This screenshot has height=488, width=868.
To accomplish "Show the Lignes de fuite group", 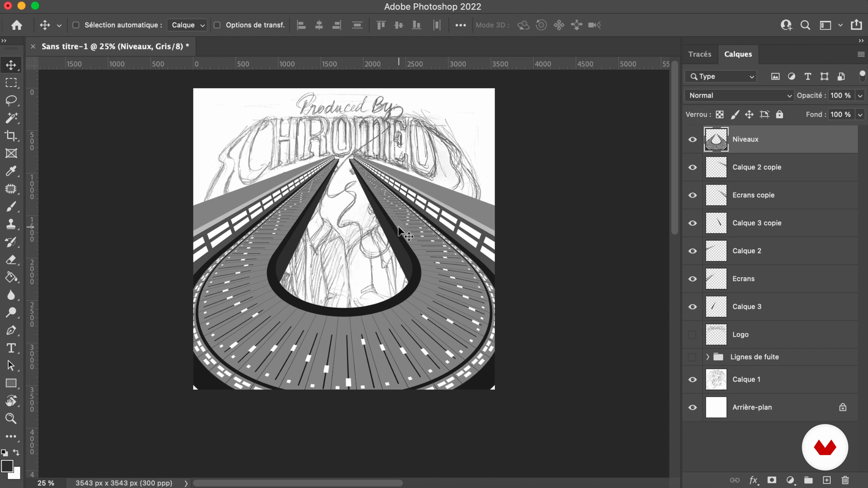I will tap(692, 357).
